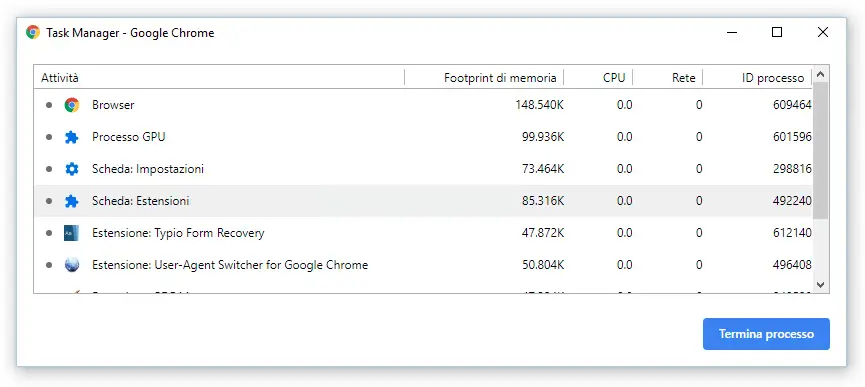Viewport: 865px width, 387px height.
Task: Select the Browser process row
Action: pos(423,105)
